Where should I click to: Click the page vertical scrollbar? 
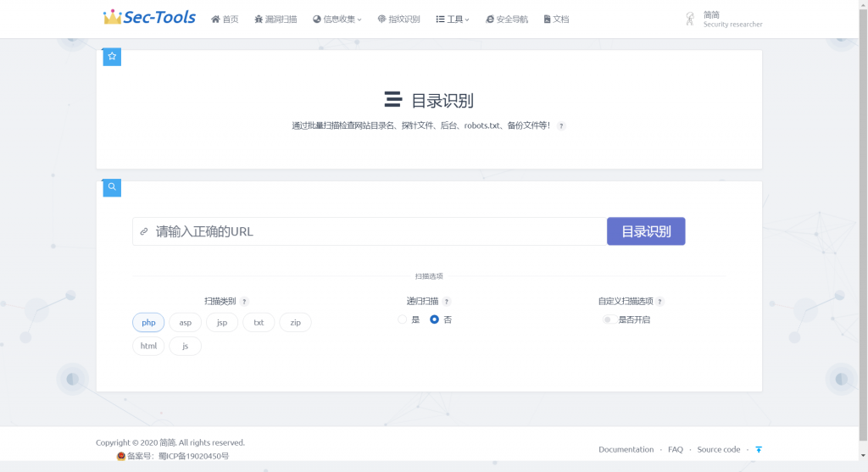tap(863, 225)
